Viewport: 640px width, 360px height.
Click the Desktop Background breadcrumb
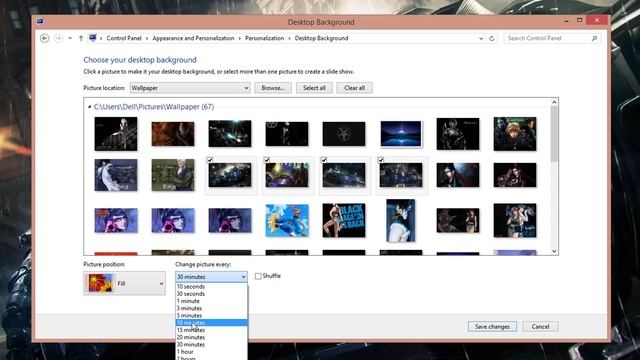click(x=321, y=38)
